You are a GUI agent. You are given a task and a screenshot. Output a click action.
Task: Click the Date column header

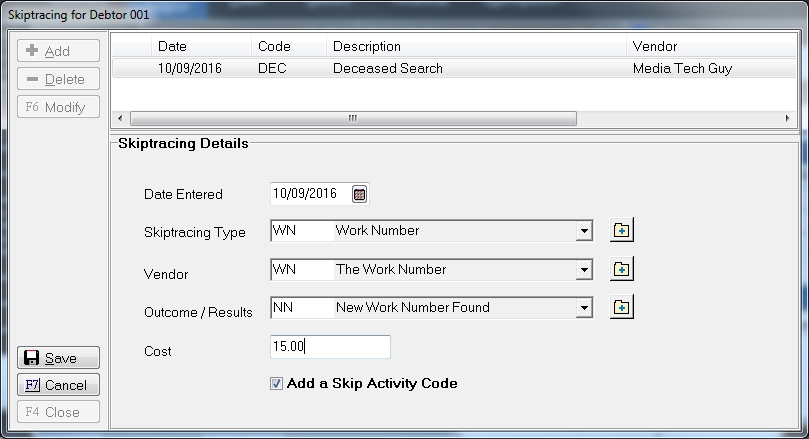click(x=200, y=46)
